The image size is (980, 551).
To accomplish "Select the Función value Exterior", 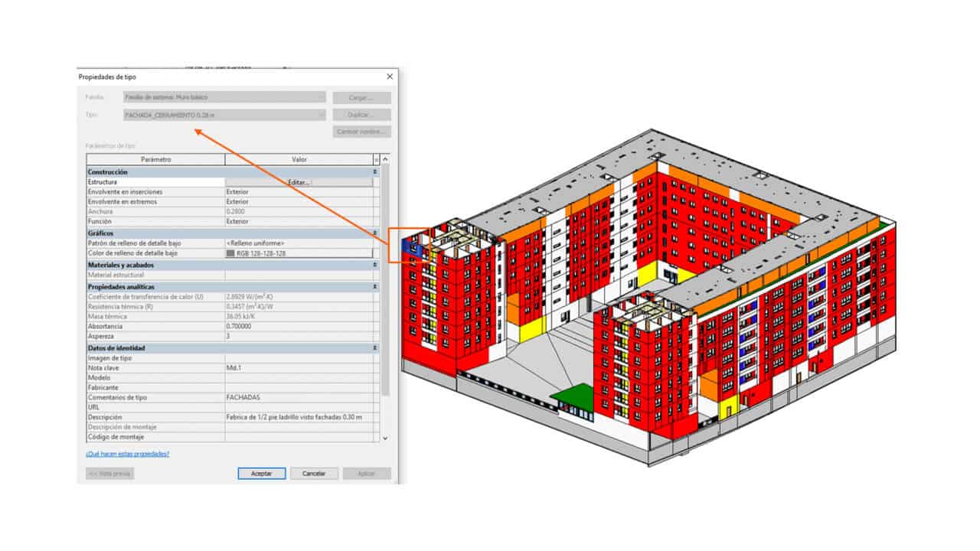I will click(299, 222).
